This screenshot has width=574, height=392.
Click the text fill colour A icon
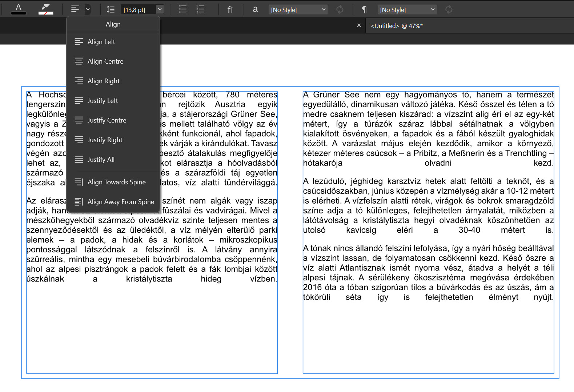click(18, 9)
